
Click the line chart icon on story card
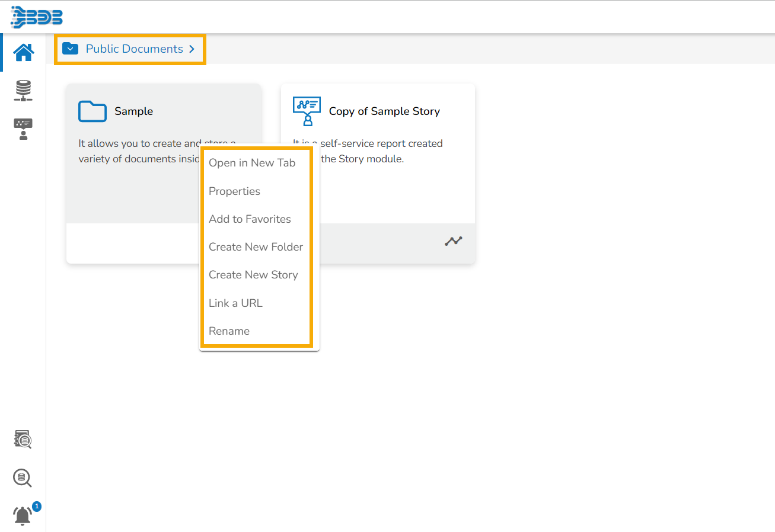click(x=454, y=241)
